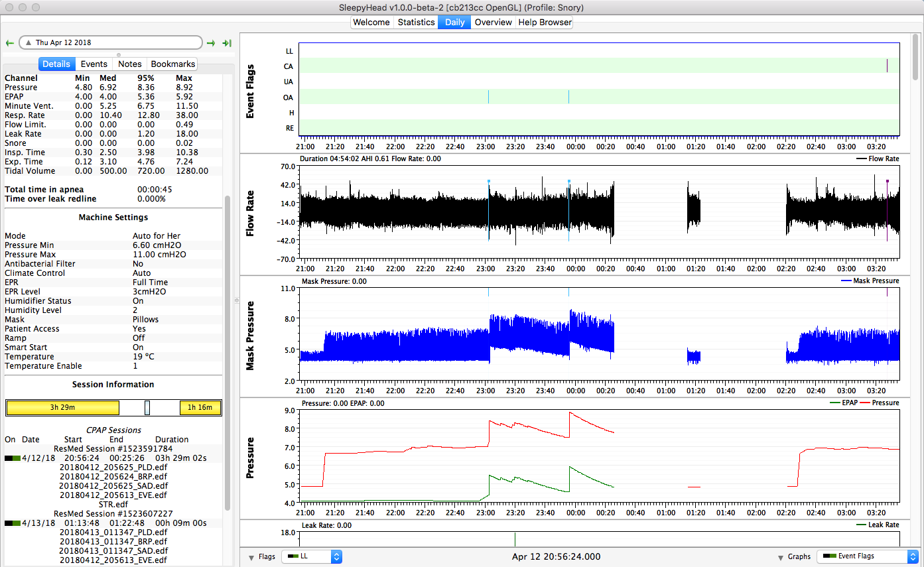Switch to the Statistics tab
This screenshot has height=567, width=924.
tap(416, 22)
